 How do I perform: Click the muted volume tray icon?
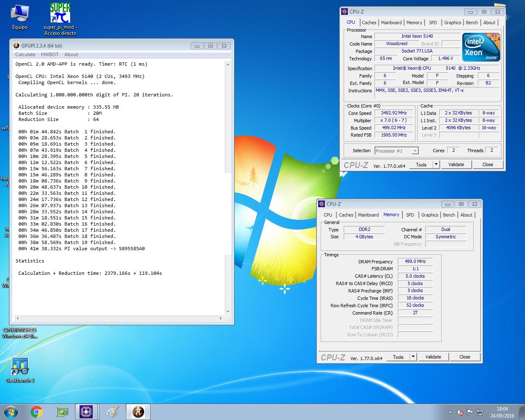click(x=461, y=412)
